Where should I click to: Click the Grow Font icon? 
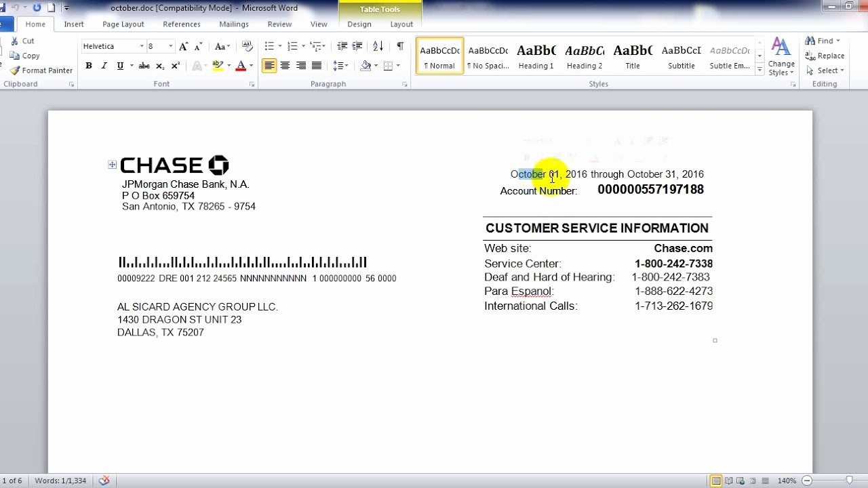pos(183,47)
